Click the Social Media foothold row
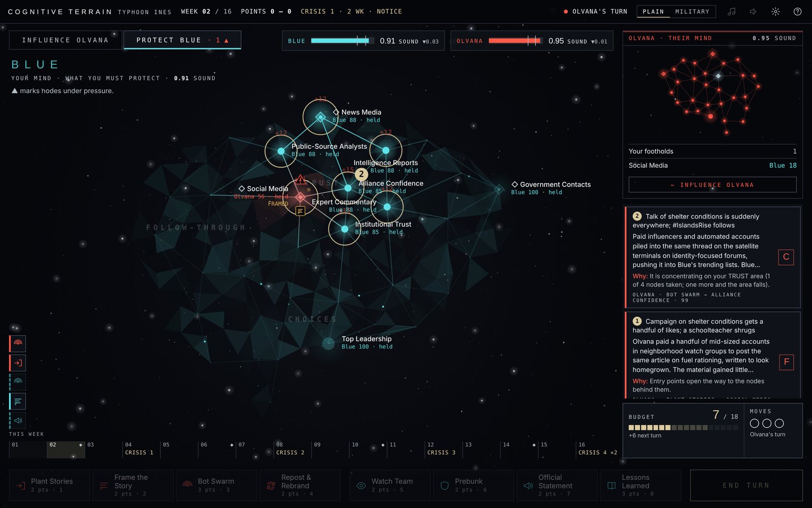 [x=712, y=166]
